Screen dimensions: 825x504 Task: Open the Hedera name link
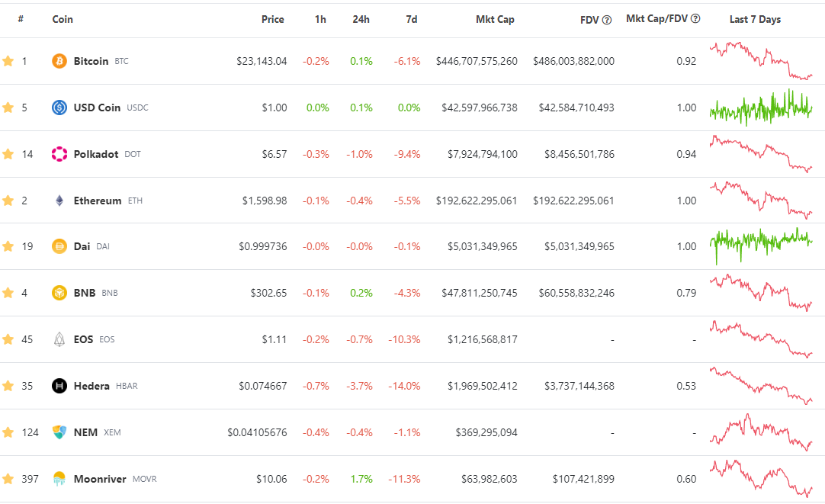91,386
